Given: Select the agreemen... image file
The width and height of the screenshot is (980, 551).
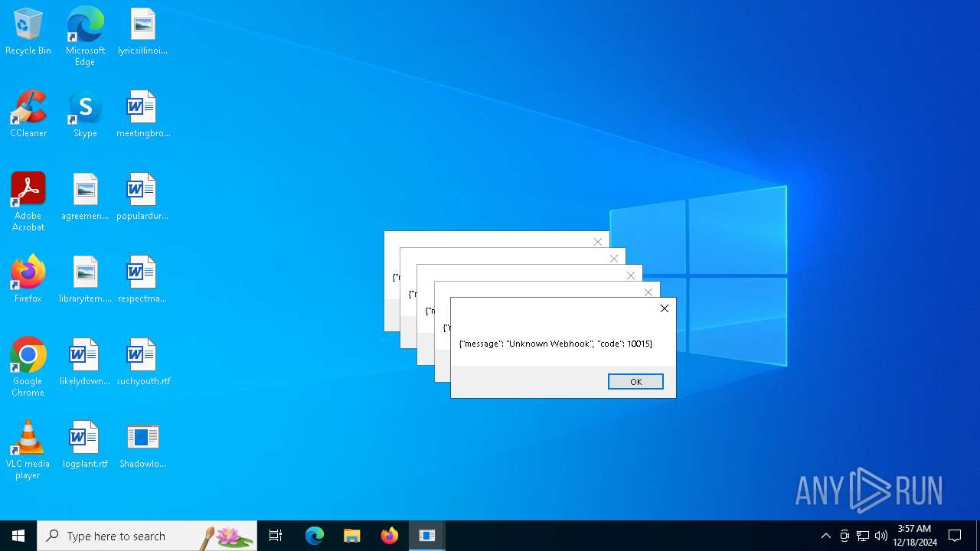Looking at the screenshot, I should coord(85,197).
